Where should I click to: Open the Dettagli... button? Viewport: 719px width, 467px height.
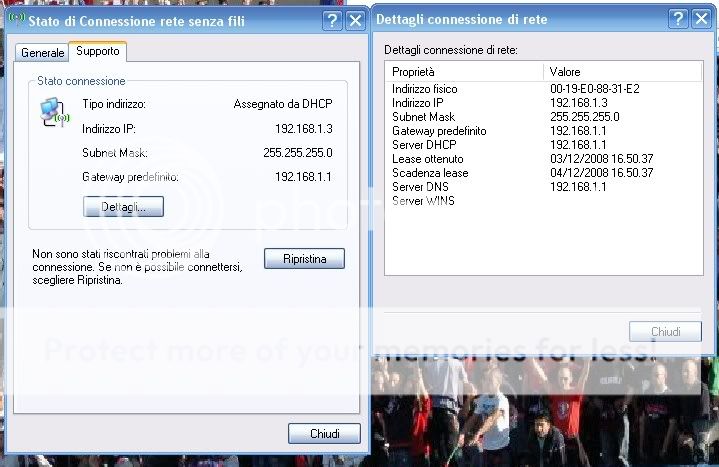[x=123, y=207]
